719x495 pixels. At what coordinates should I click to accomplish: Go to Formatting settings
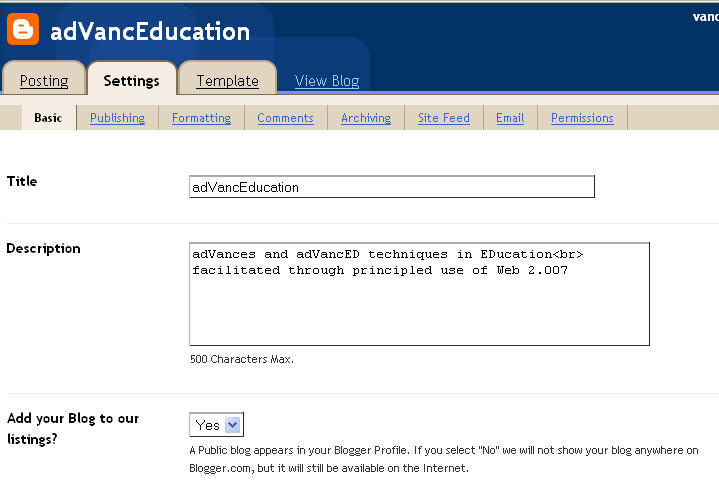click(x=201, y=118)
